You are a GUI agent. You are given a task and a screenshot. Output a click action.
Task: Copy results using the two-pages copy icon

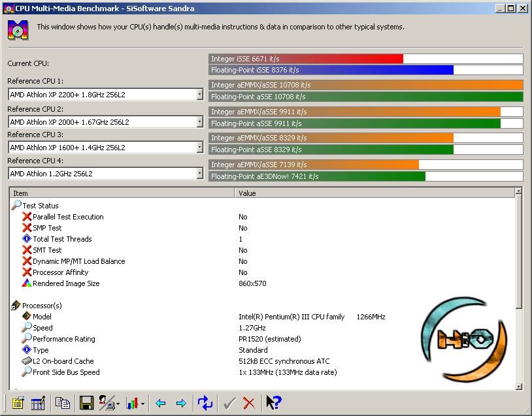point(63,403)
